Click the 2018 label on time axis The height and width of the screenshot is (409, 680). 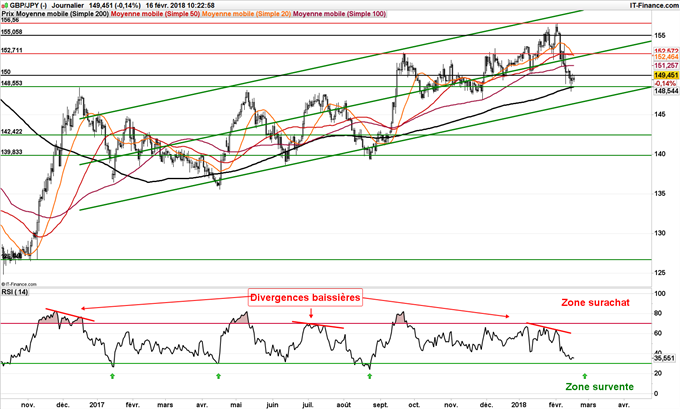coord(519,405)
